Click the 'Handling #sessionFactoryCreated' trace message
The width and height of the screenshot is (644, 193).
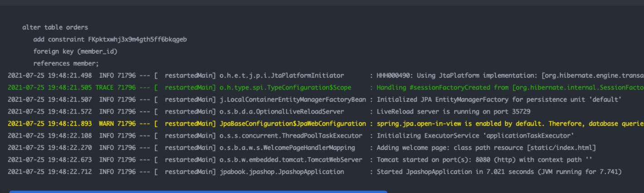coord(510,88)
